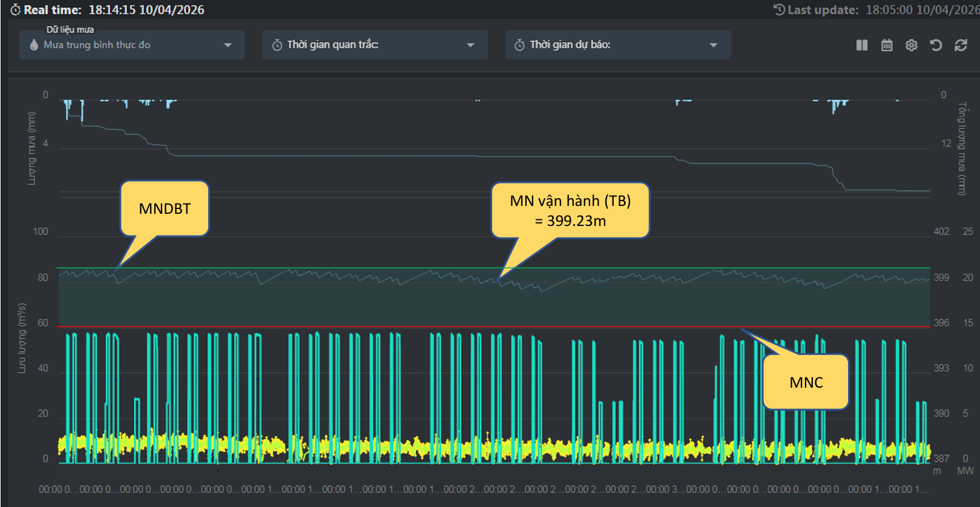Click stopwatch icon in Thời gian dự báo

click(519, 45)
